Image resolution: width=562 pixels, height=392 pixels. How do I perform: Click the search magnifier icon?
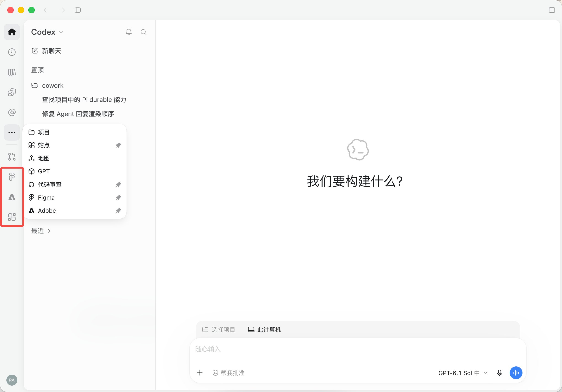point(143,32)
